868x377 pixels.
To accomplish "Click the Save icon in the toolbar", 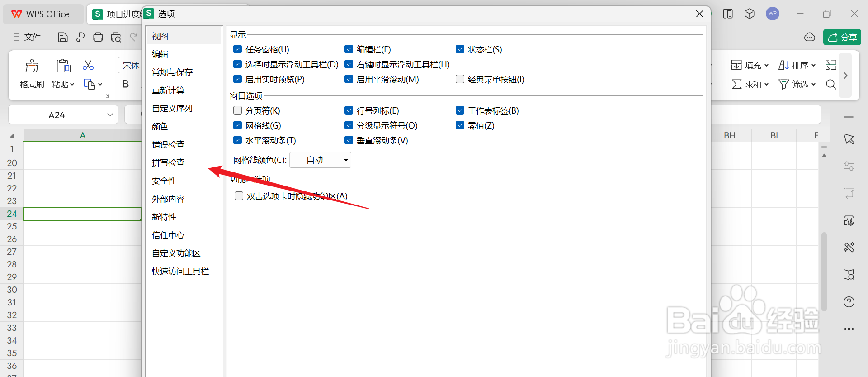I will pyautogui.click(x=62, y=37).
